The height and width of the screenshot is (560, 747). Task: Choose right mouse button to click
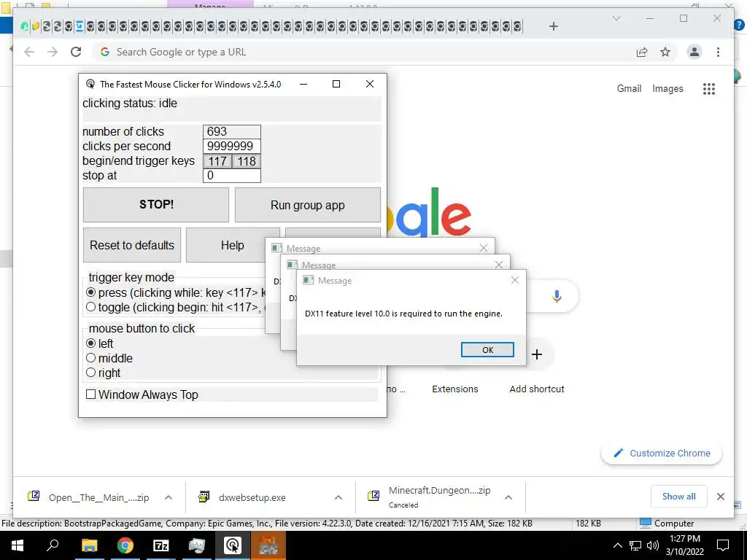pos(90,373)
